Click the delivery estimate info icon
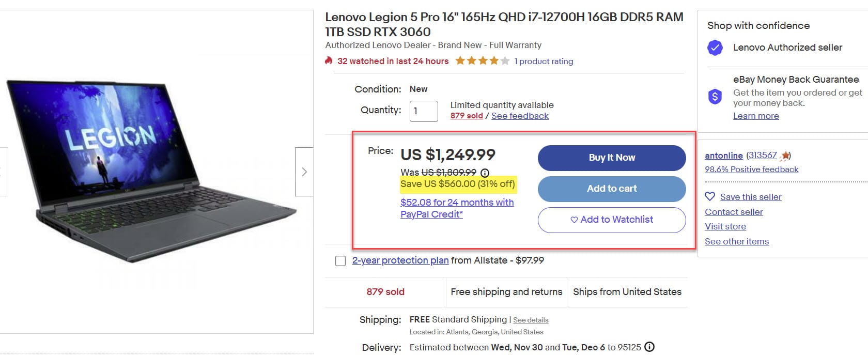868x355 pixels. coord(649,347)
